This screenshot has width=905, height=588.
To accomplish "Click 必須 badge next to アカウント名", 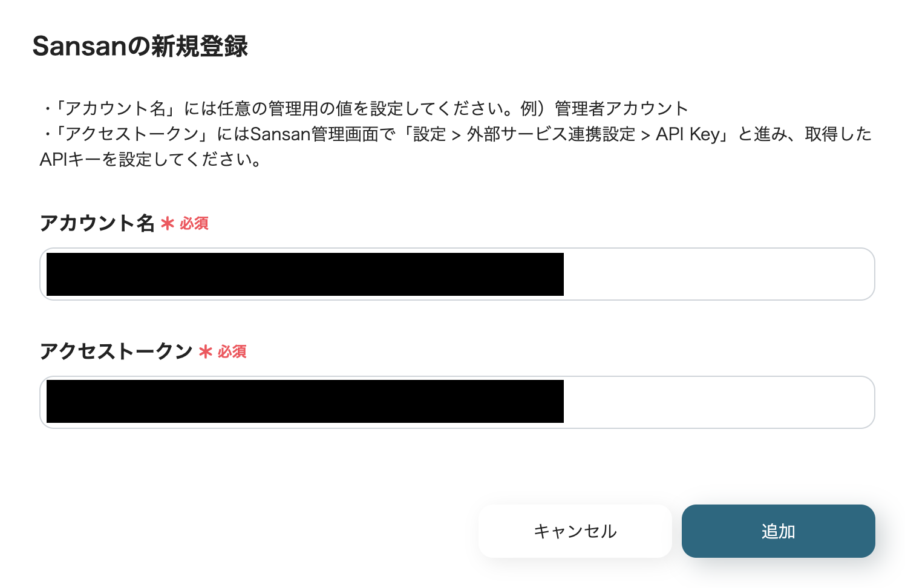I will coord(194,224).
